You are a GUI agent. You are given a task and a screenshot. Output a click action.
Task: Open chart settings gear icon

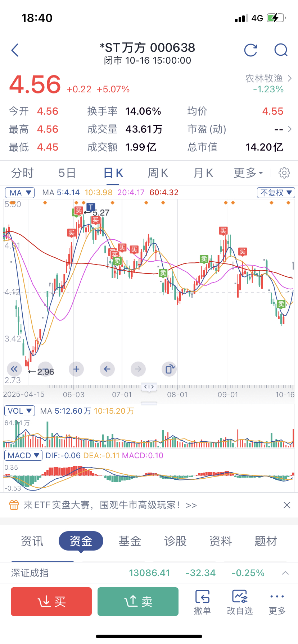[284, 173]
